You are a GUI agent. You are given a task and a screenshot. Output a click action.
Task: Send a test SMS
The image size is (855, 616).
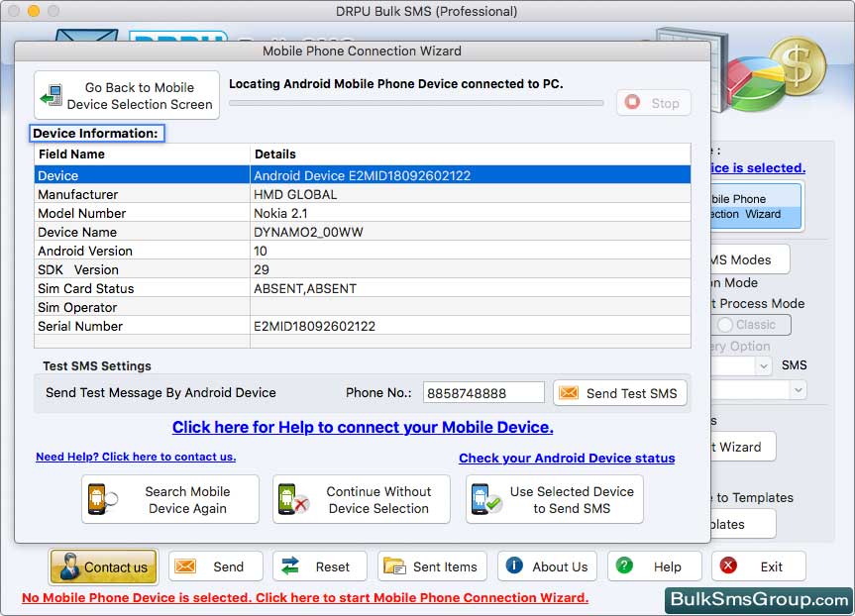[x=620, y=393]
